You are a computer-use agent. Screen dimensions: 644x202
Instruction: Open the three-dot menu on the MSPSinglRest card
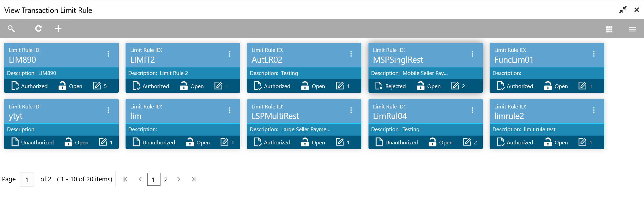(472, 54)
